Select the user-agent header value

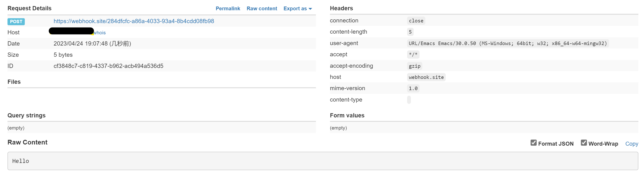507,43
